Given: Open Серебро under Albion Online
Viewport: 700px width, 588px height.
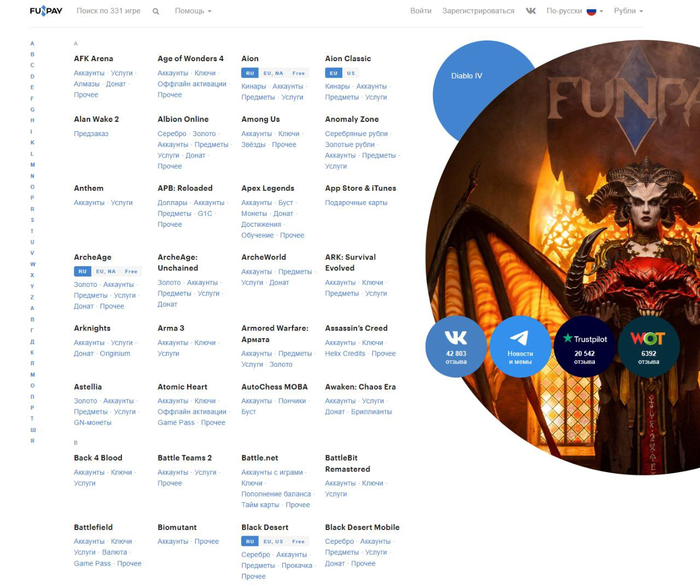Looking at the screenshot, I should click(x=172, y=133).
